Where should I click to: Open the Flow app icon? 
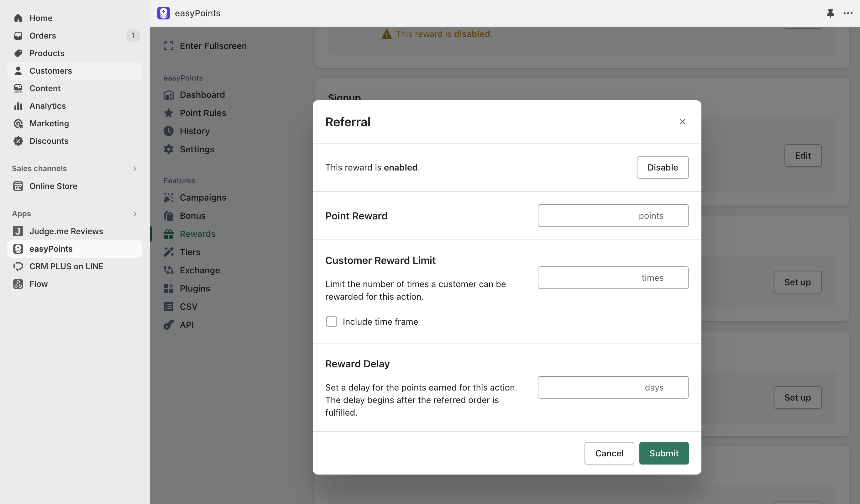click(x=18, y=284)
